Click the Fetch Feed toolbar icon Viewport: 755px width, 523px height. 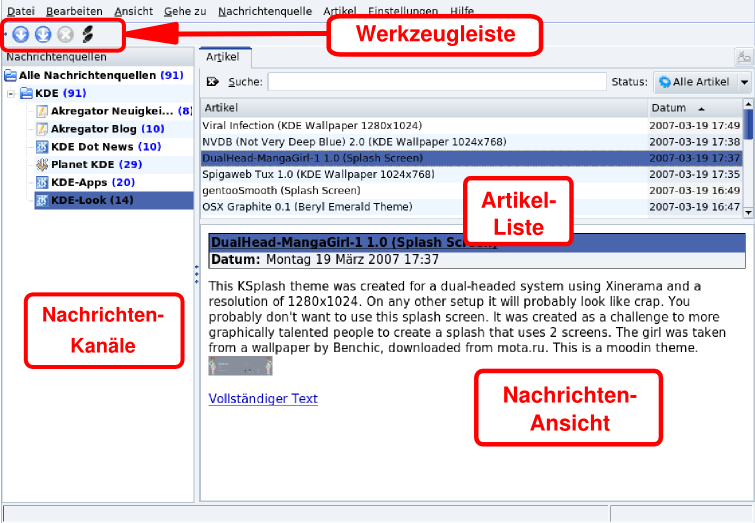[21, 35]
